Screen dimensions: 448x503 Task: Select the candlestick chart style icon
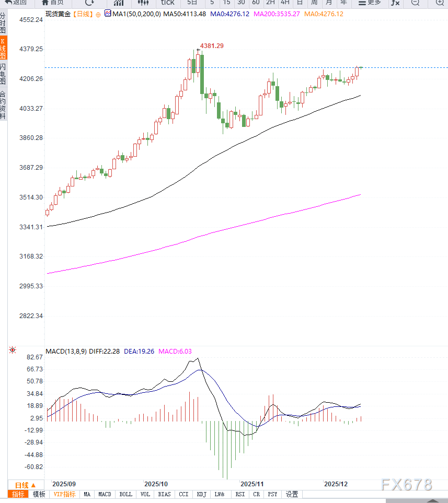[143, 3]
